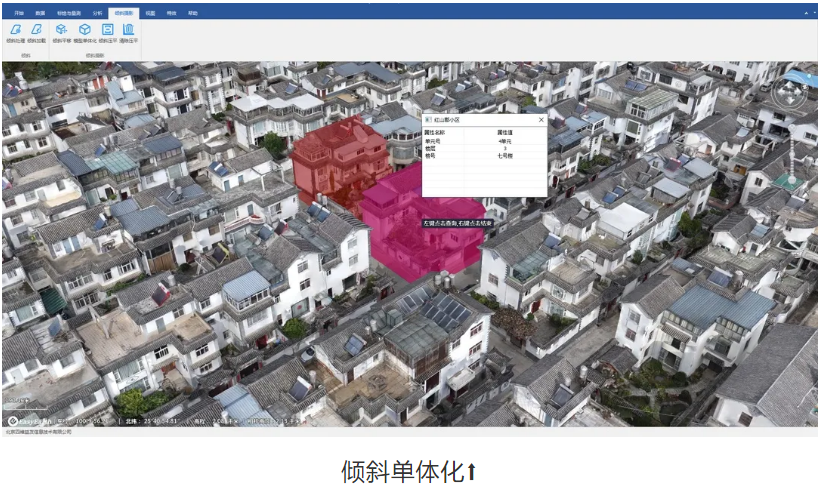This screenshot has width=824, height=492.
Task: Select the 特效 tab
Action: 171,12
